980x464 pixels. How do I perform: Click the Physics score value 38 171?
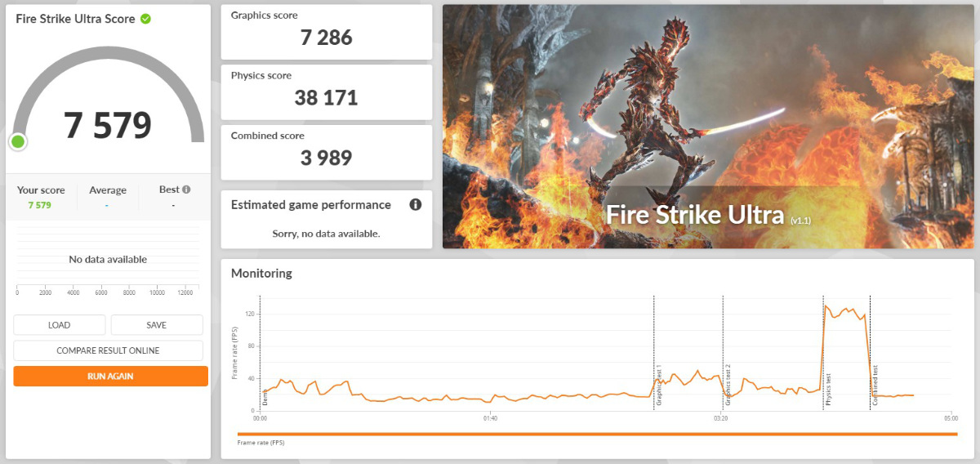pos(327,98)
